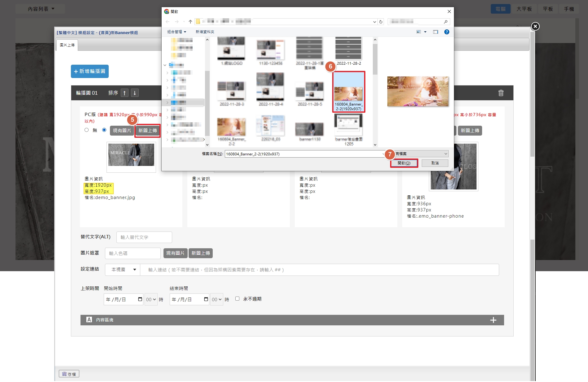Viewport: 588px width, 382px height.
Task: Move carousel image down with arrow icon
Action: click(135, 93)
